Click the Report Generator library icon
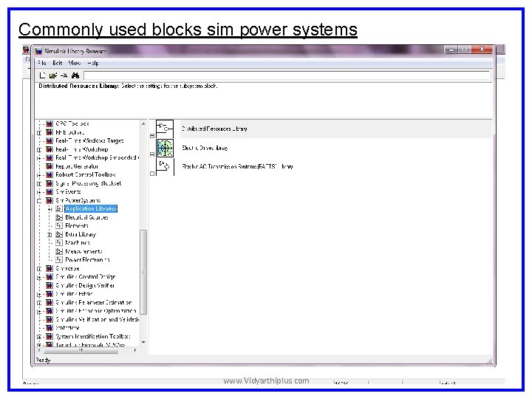 (x=50, y=166)
